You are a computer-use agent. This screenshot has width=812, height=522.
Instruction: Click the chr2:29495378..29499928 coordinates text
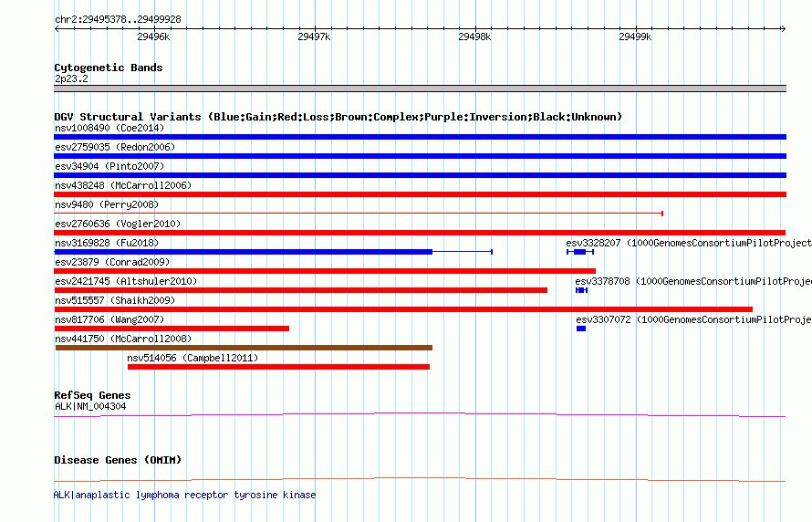(x=118, y=19)
